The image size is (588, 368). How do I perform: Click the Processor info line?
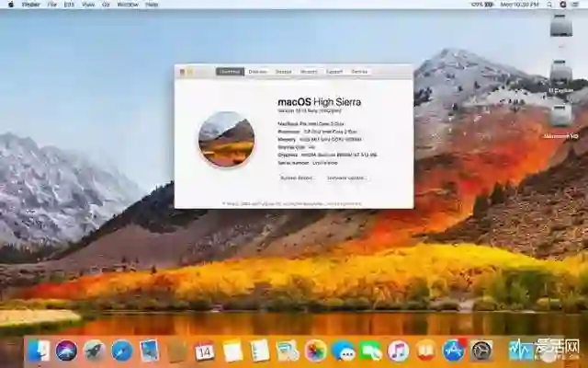pyautogui.click(x=317, y=132)
